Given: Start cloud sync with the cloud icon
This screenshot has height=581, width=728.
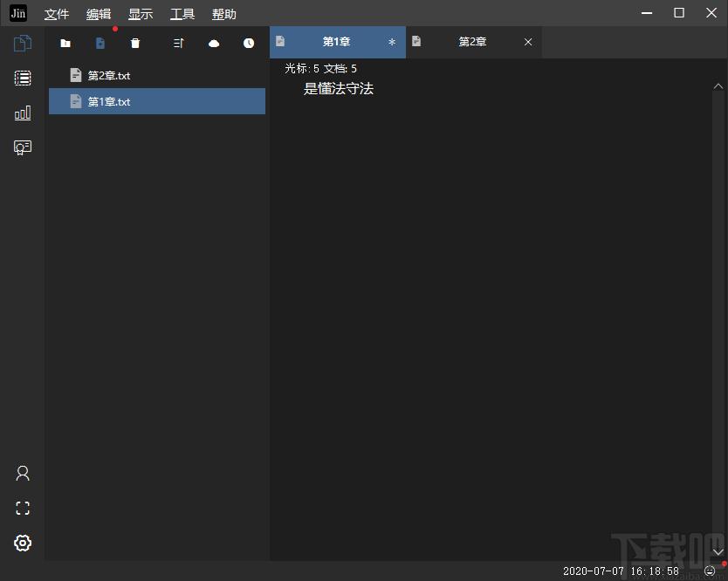Looking at the screenshot, I should coord(214,42).
